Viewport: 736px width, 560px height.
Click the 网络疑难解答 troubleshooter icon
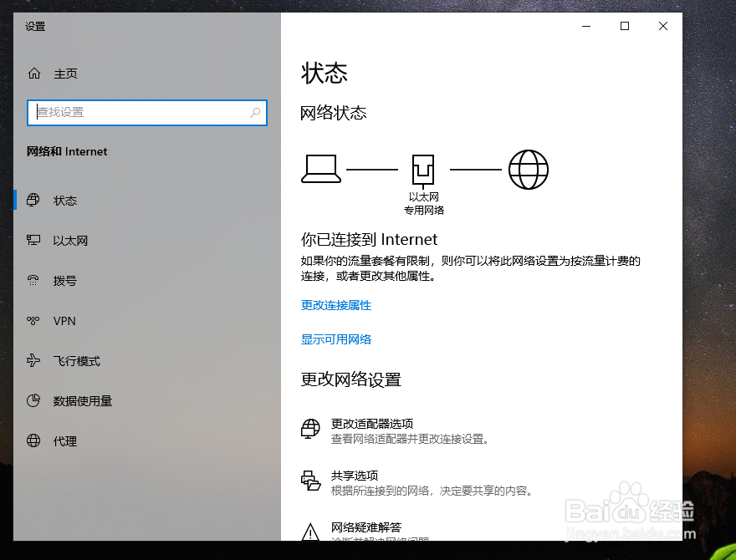[x=310, y=532]
